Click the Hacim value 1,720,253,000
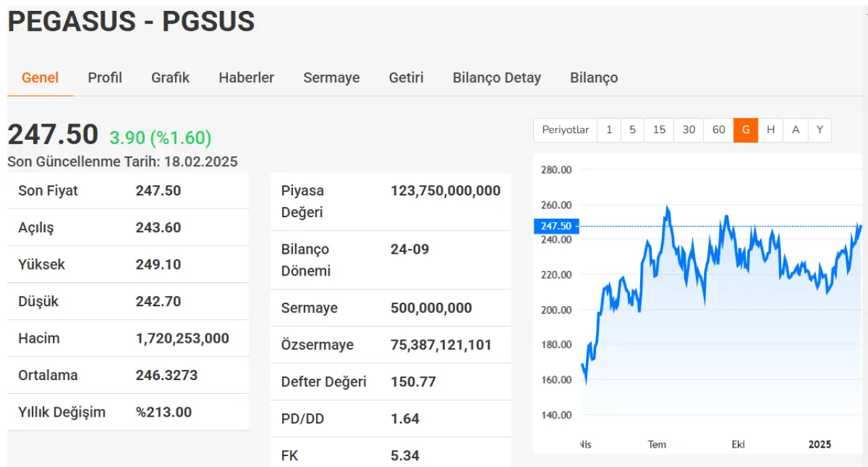The height and width of the screenshot is (467, 868). 182,338
